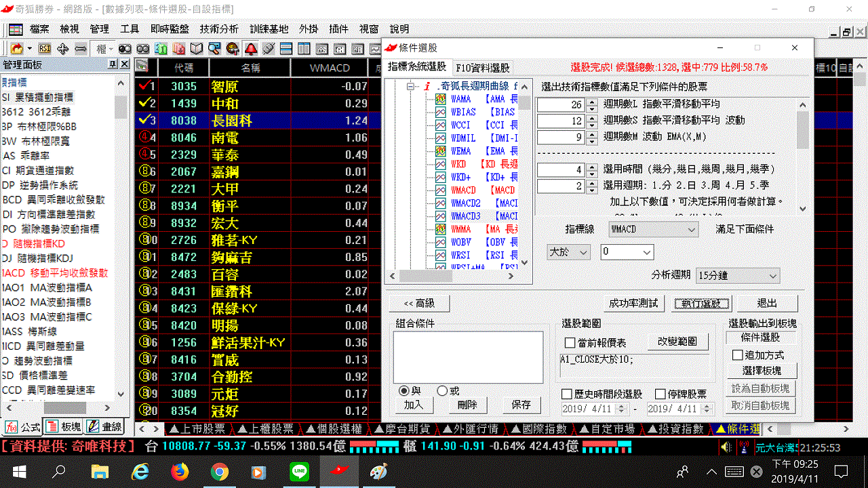The image size is (868, 488).
Task: Click the magnifier search toolbar icon
Action: coord(214,49)
